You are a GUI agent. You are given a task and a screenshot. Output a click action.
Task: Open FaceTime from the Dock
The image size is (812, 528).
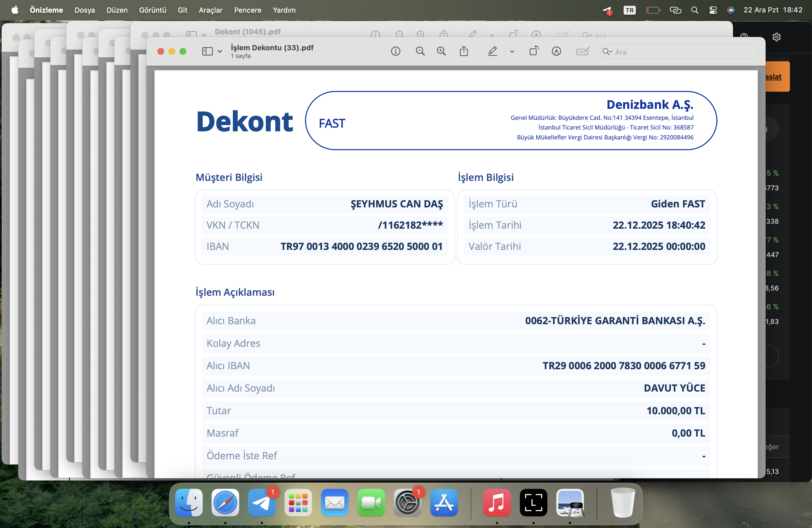pyautogui.click(x=371, y=502)
